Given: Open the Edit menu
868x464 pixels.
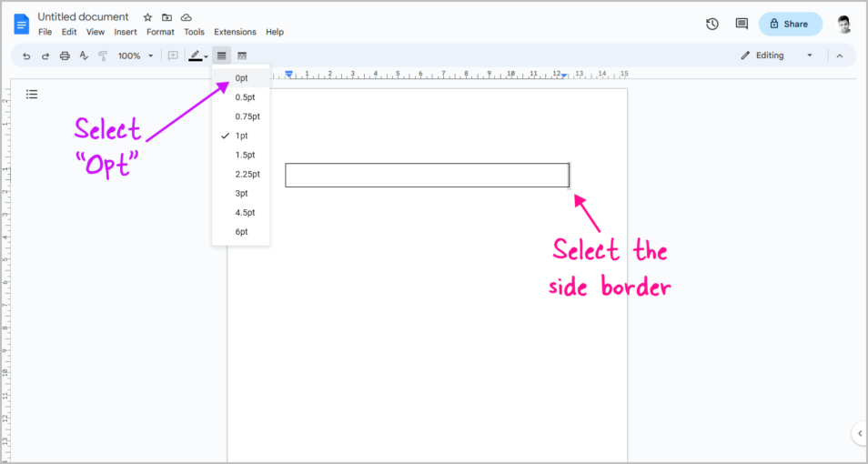Looking at the screenshot, I should tap(69, 32).
